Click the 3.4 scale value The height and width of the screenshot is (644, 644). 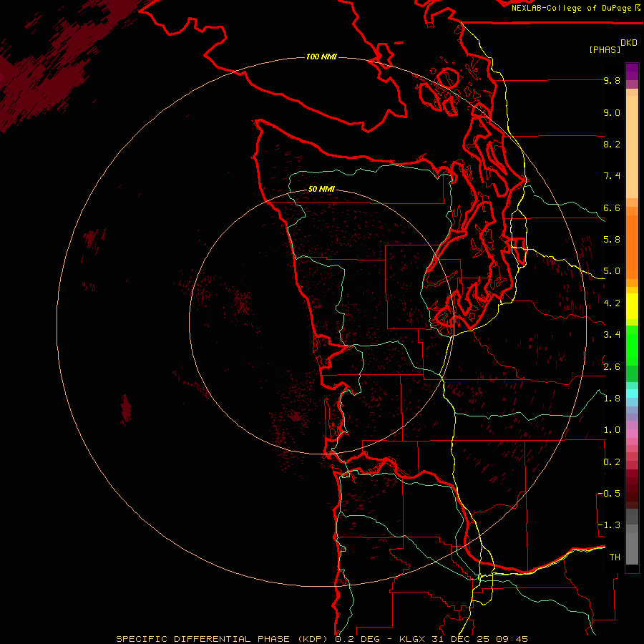612,335
